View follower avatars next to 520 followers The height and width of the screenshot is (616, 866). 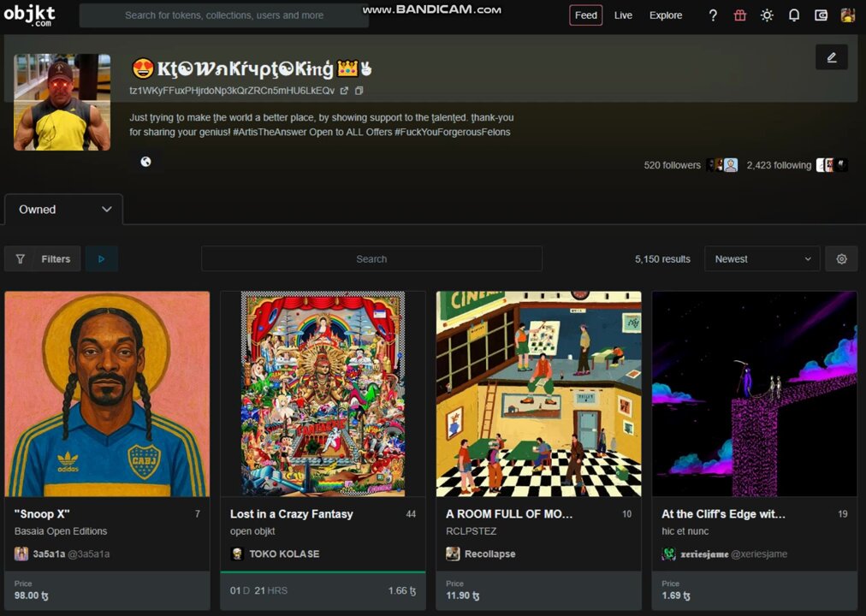[722, 165]
